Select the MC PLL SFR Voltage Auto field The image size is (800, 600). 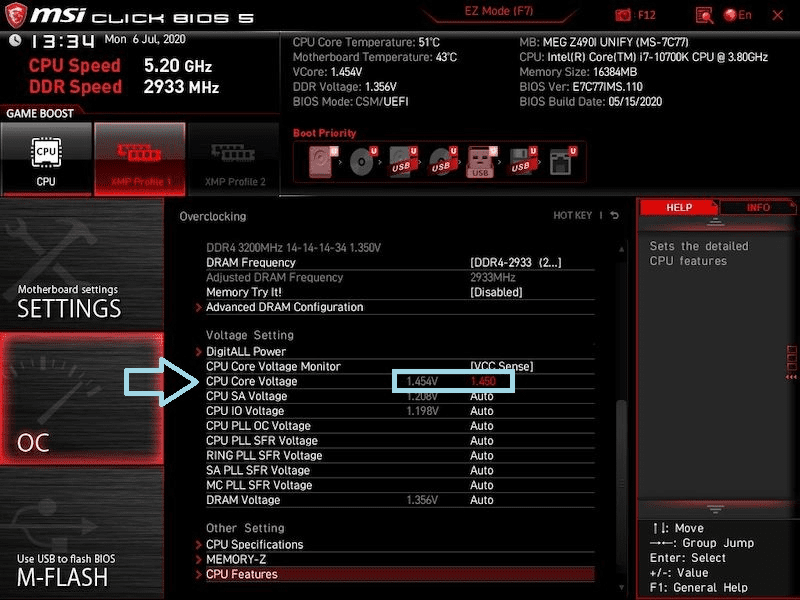(482, 485)
